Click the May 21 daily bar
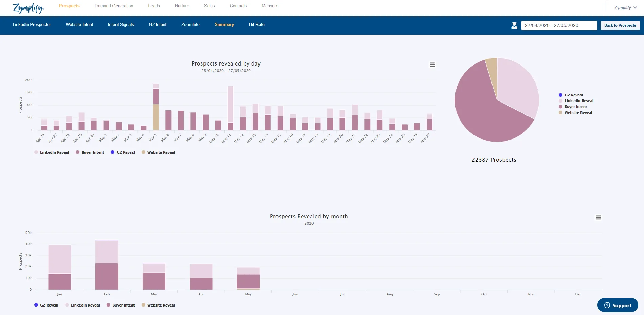 click(x=355, y=117)
